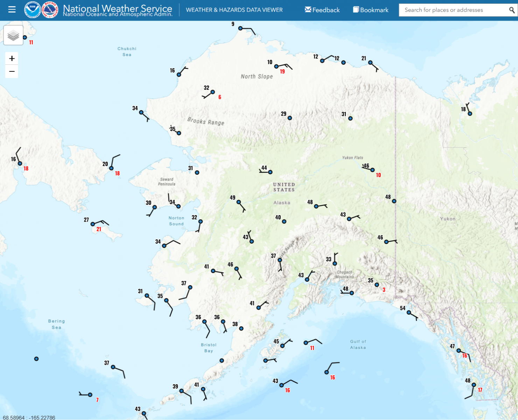
Task: Select the station marker labeled 20 with gust 18
Action: (111, 168)
